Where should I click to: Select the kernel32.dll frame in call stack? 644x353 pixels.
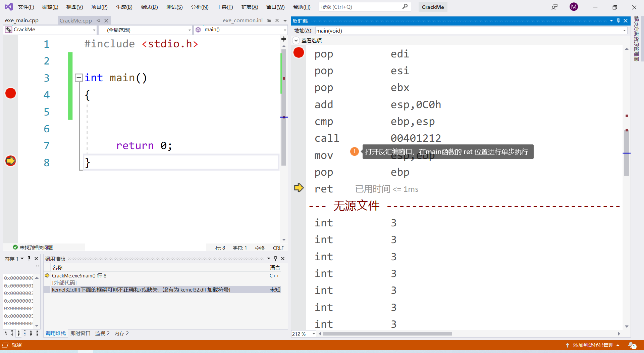(162, 290)
